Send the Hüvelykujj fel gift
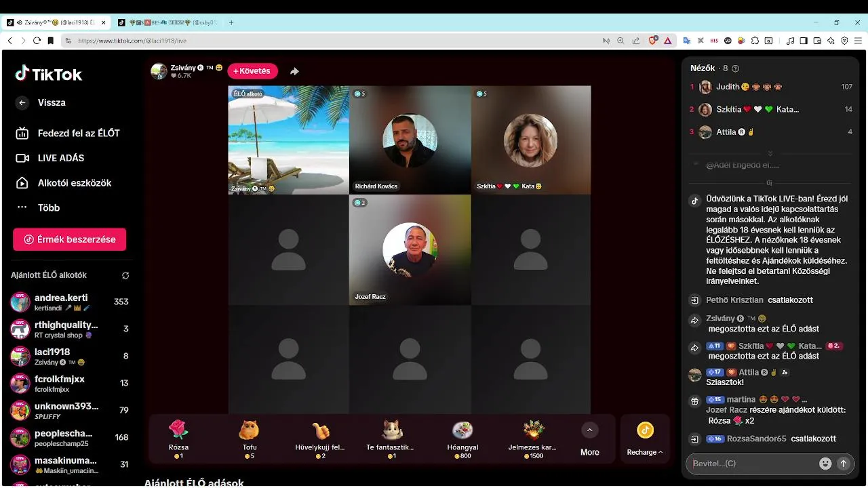 pos(320,439)
